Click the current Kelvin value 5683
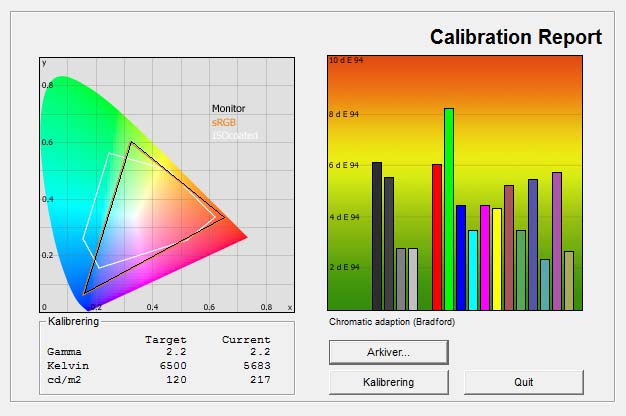Image resolution: width=626 pixels, height=416 pixels. click(257, 366)
